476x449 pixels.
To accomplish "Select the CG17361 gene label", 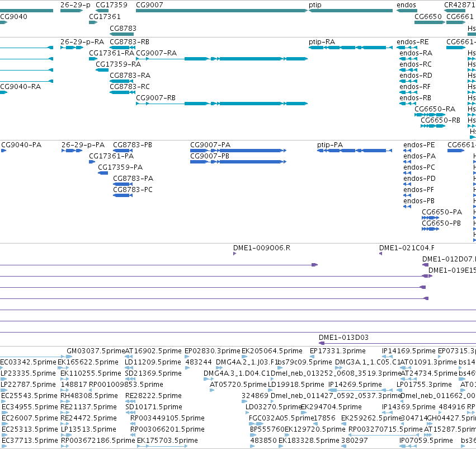I will (x=105, y=17).
